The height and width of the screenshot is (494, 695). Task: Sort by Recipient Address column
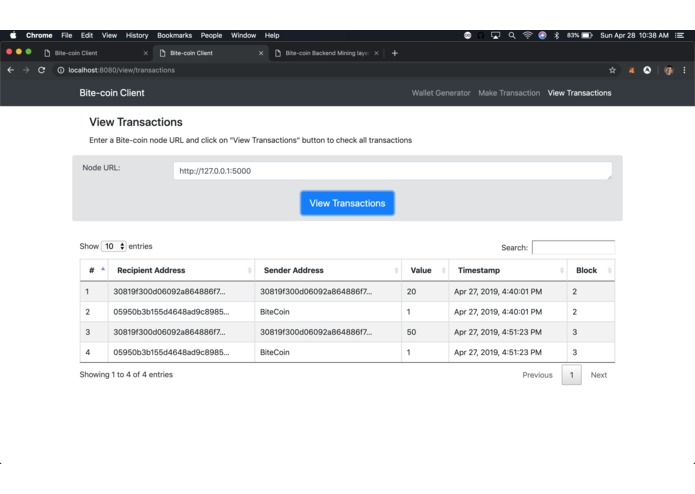[181, 270]
